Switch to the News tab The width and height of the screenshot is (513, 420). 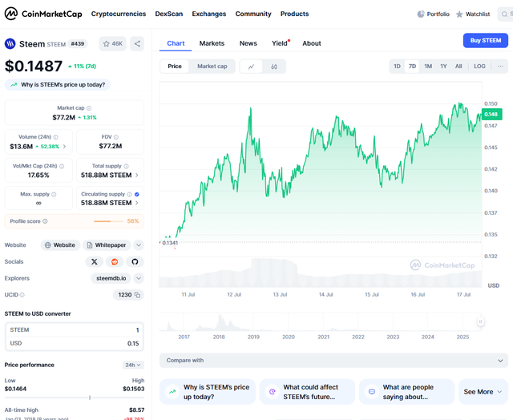pos(248,43)
